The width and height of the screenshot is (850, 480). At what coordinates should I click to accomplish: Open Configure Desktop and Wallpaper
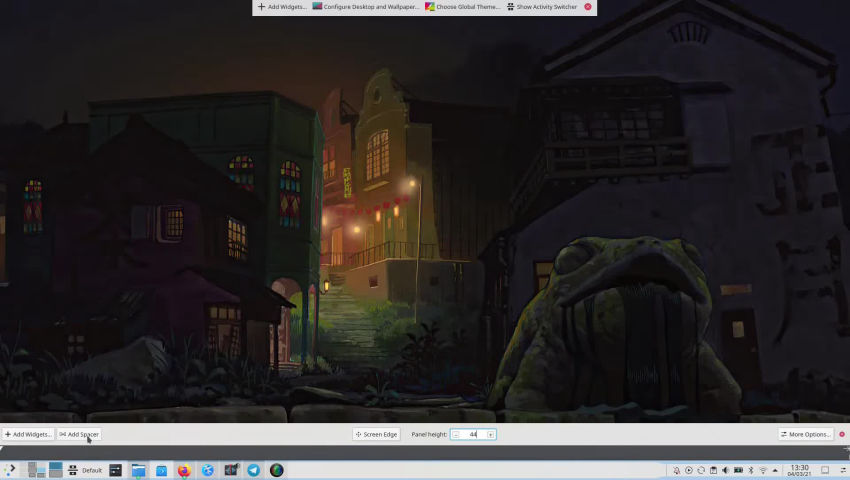tap(366, 7)
